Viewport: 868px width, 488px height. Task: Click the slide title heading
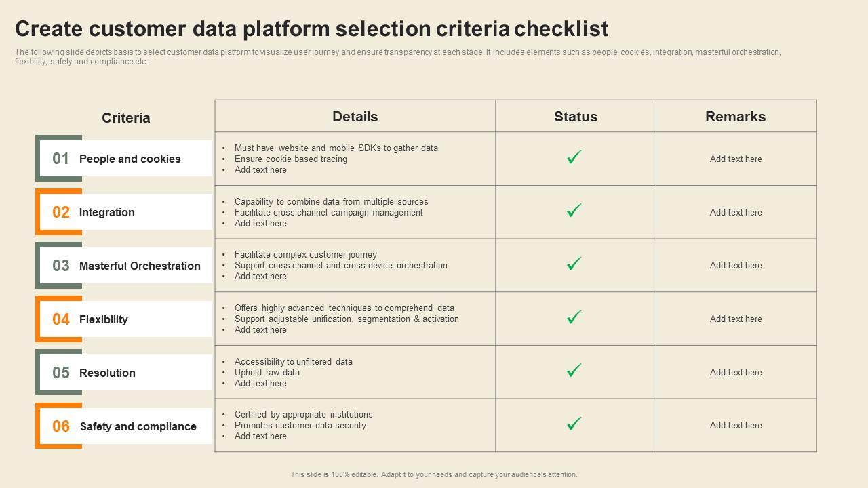tap(312, 28)
